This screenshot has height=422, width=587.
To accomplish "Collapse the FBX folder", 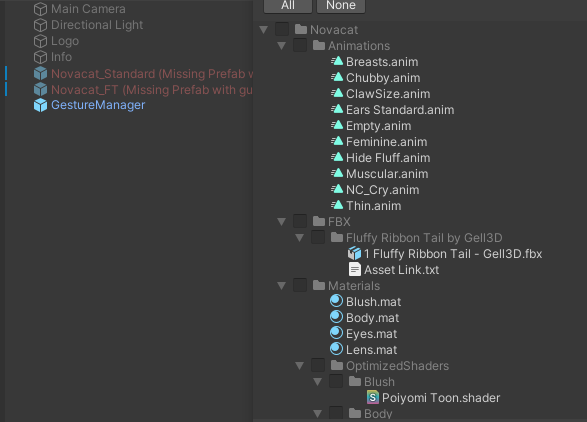I will pos(282,222).
